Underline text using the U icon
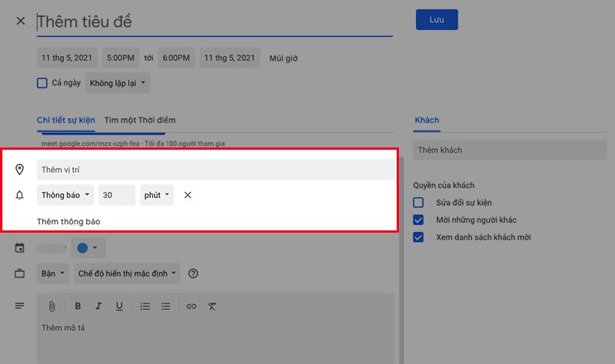Image resolution: width=615 pixels, height=364 pixels. coord(119,306)
